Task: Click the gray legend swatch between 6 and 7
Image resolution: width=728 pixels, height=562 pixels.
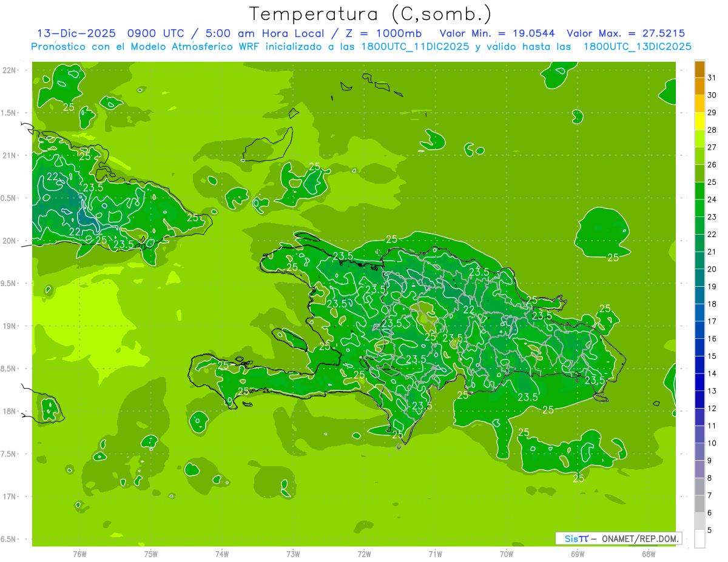Action: coord(699,504)
